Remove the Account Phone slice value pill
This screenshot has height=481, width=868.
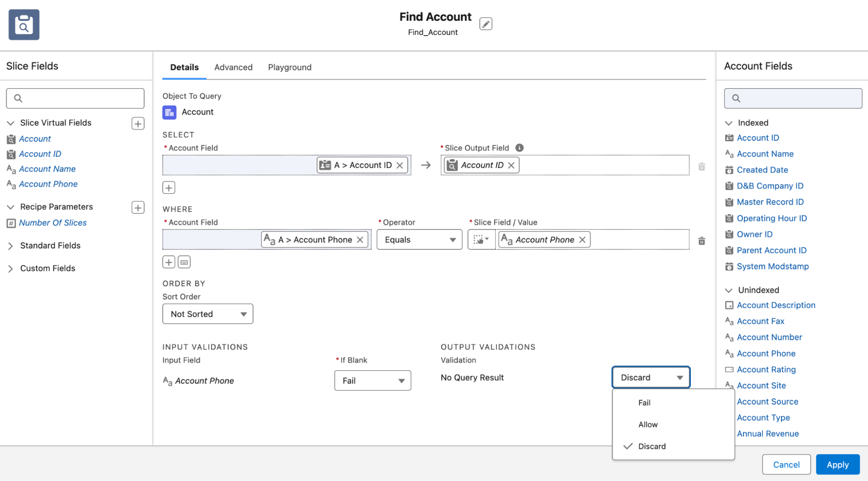pos(582,240)
